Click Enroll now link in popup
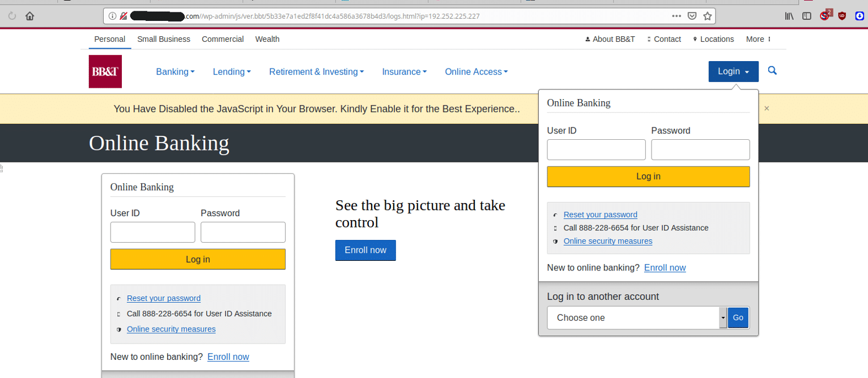This screenshot has width=868, height=378. (665, 268)
